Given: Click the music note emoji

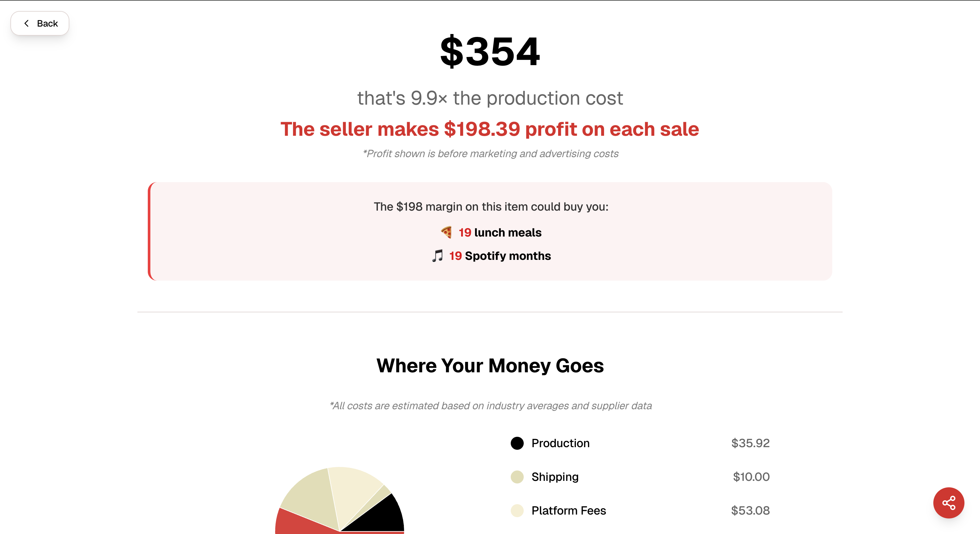Looking at the screenshot, I should 437,256.
